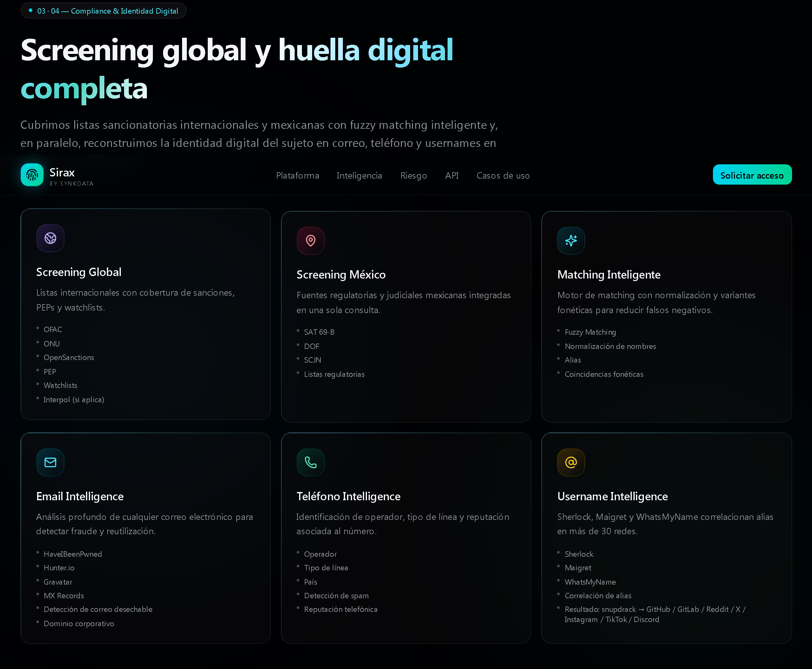812x669 pixels.
Task: Click the envelope icon in Email Intelligence card
Action: (50, 462)
